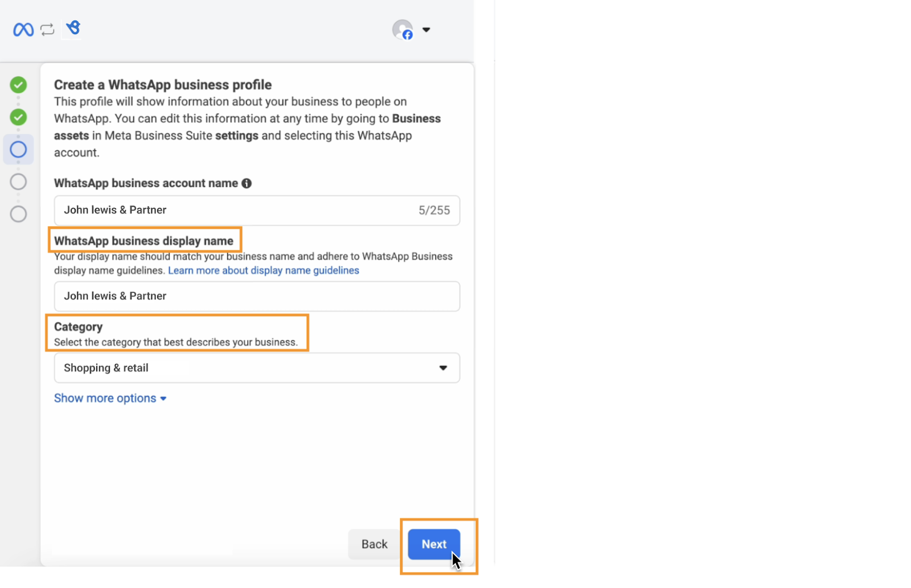
Task: Open the profile avatar with Facebook badge
Action: 403,30
